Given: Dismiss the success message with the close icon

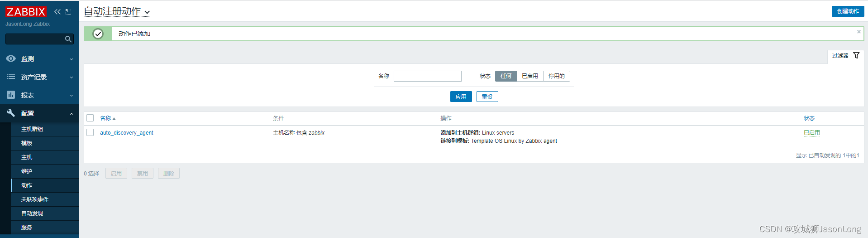Looking at the screenshot, I should (x=858, y=32).
